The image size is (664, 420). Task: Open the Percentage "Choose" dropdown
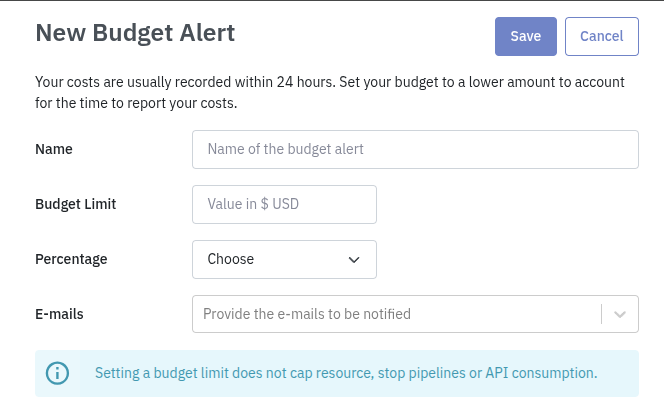coord(284,260)
